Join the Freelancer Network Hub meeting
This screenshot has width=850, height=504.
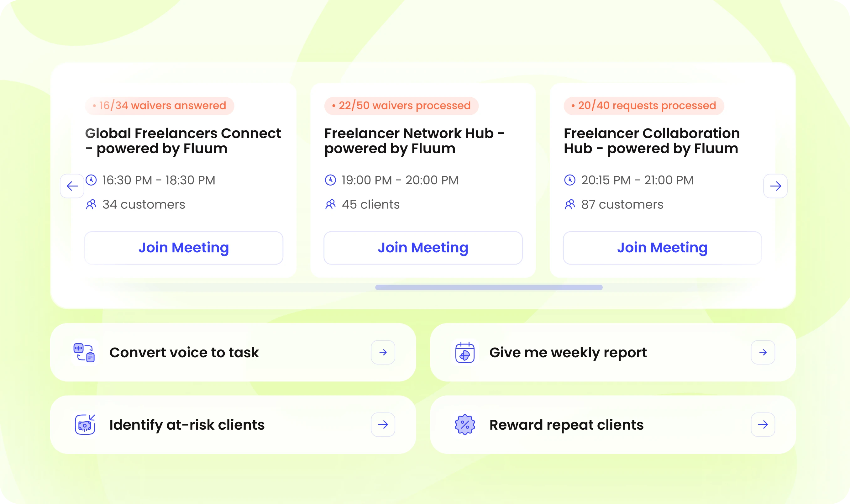tap(423, 248)
